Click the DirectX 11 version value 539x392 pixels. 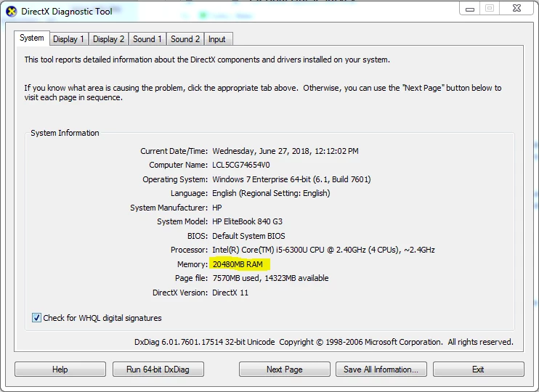point(230,293)
